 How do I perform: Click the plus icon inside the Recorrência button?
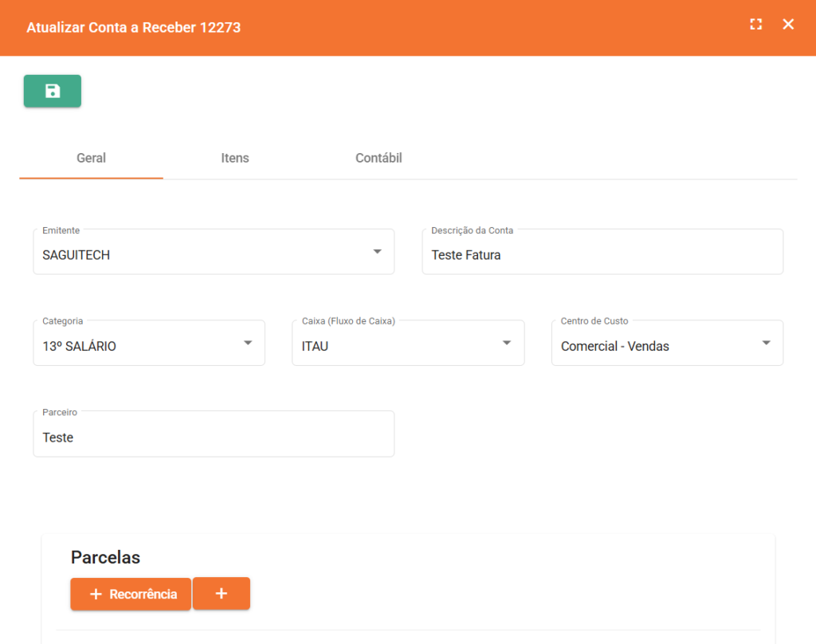click(96, 595)
